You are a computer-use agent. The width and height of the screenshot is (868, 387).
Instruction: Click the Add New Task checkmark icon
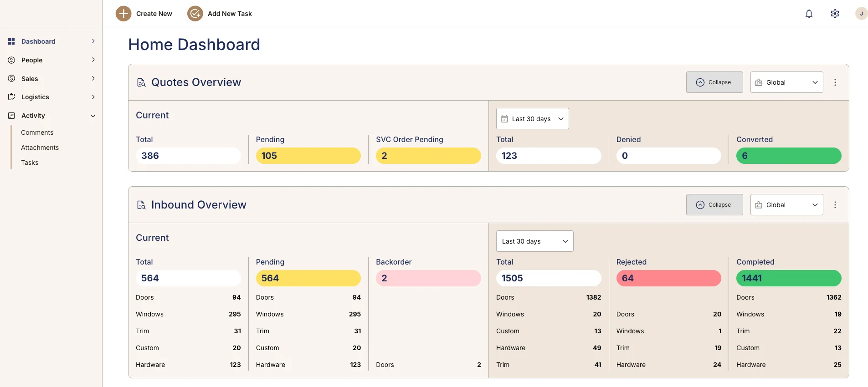click(195, 14)
